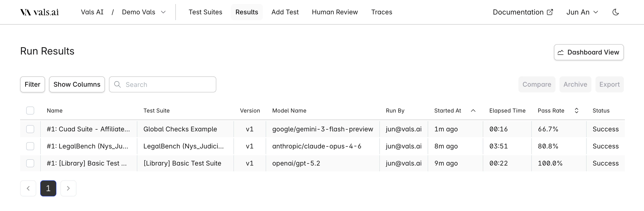Open run '#1: [Library] Basic Test ...'

click(87, 163)
